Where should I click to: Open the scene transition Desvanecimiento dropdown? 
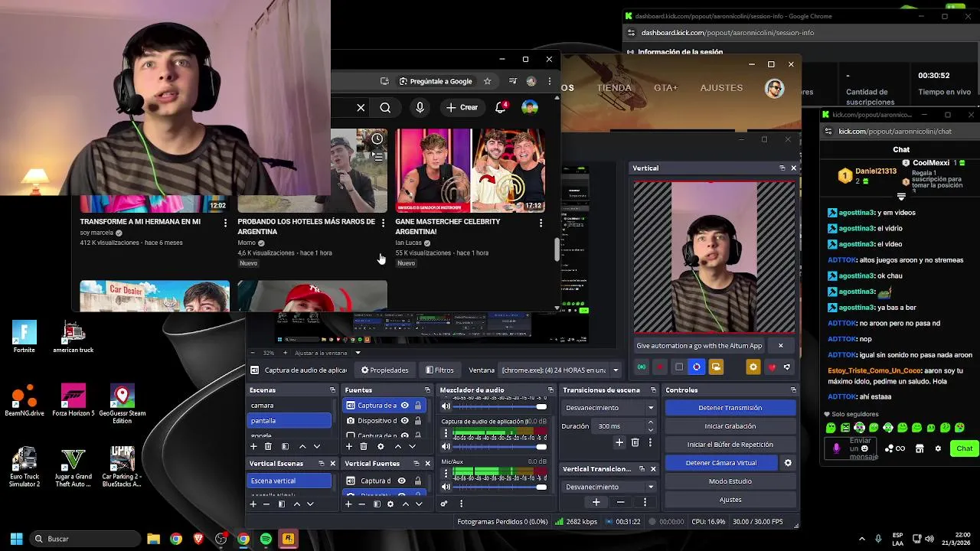tap(609, 408)
